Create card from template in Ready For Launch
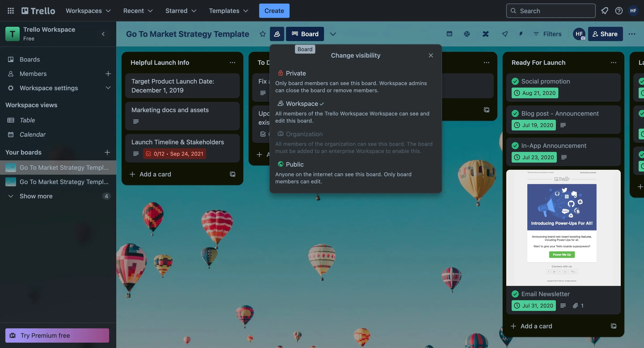Screen dimensions: 644x348 (x=614, y=326)
